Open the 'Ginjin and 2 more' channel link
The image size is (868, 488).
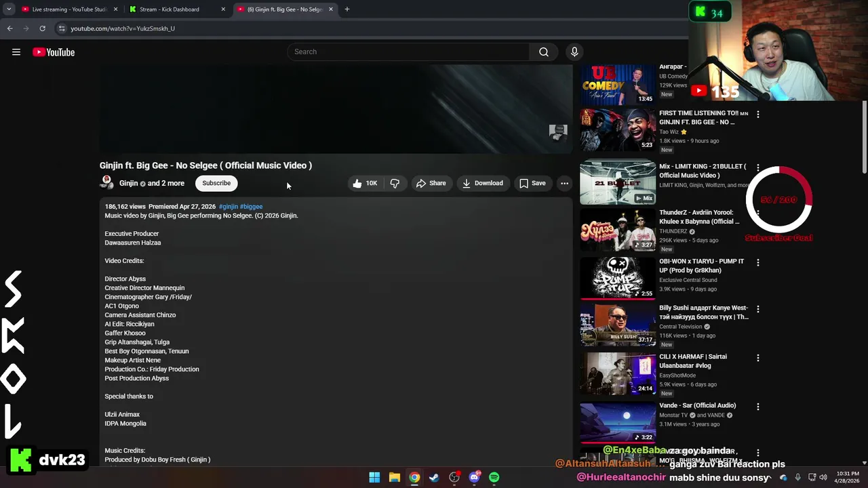[x=152, y=183]
